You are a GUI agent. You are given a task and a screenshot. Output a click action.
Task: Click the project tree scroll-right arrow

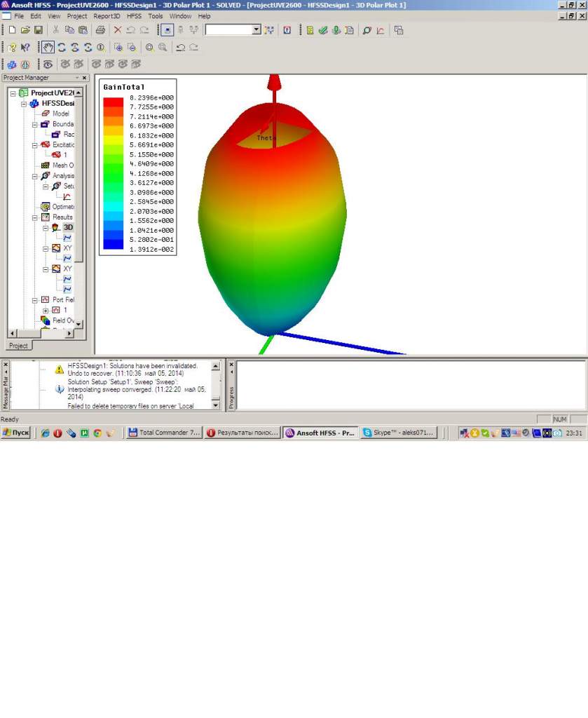69,333
